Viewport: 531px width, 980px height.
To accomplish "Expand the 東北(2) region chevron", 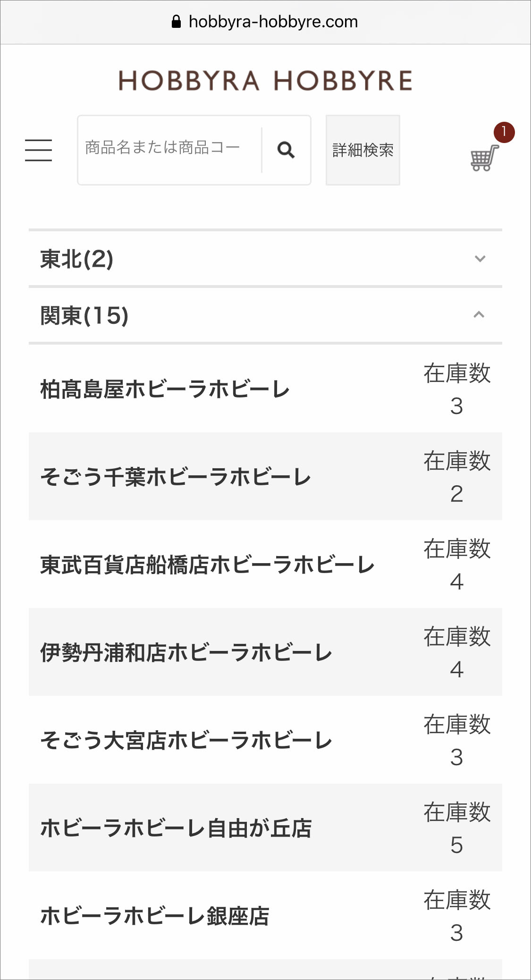I will point(480,259).
